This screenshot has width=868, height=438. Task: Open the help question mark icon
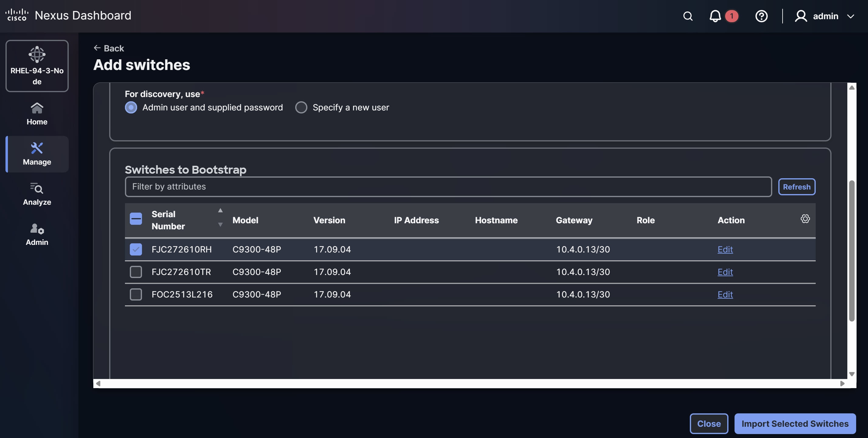pos(761,16)
